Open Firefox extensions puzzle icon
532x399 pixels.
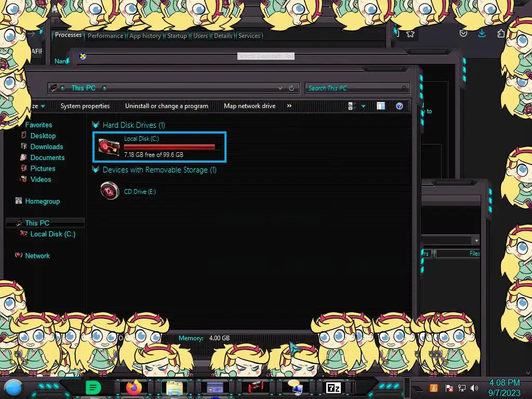tap(500, 33)
